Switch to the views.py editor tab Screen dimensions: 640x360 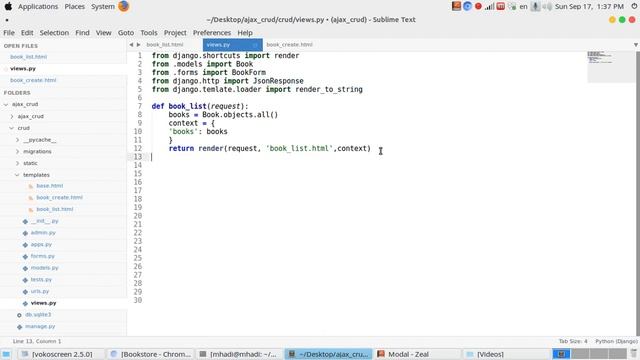(233, 44)
